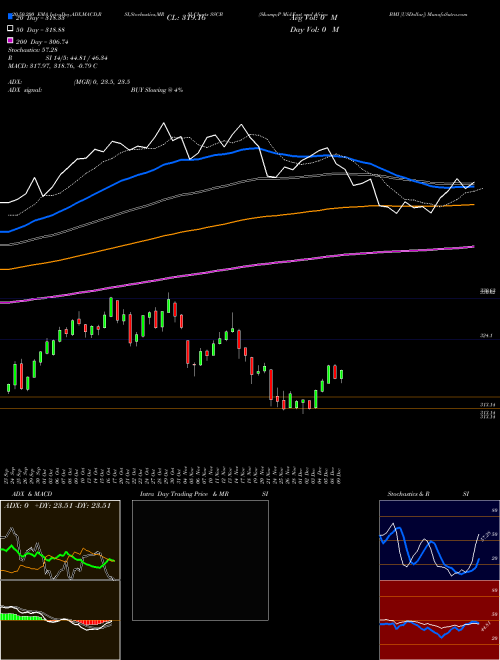This screenshot has width=500, height=660.
Task: Open the blue Stochastics chart panel
Action: [x=439, y=540]
